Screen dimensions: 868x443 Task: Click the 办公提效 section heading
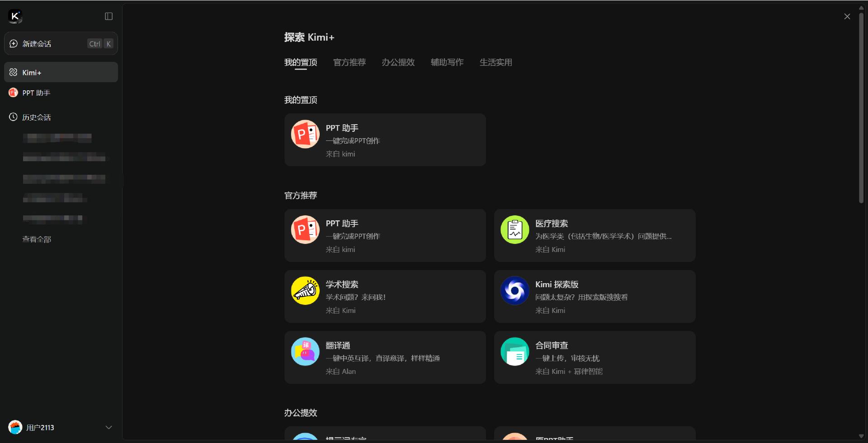point(301,413)
